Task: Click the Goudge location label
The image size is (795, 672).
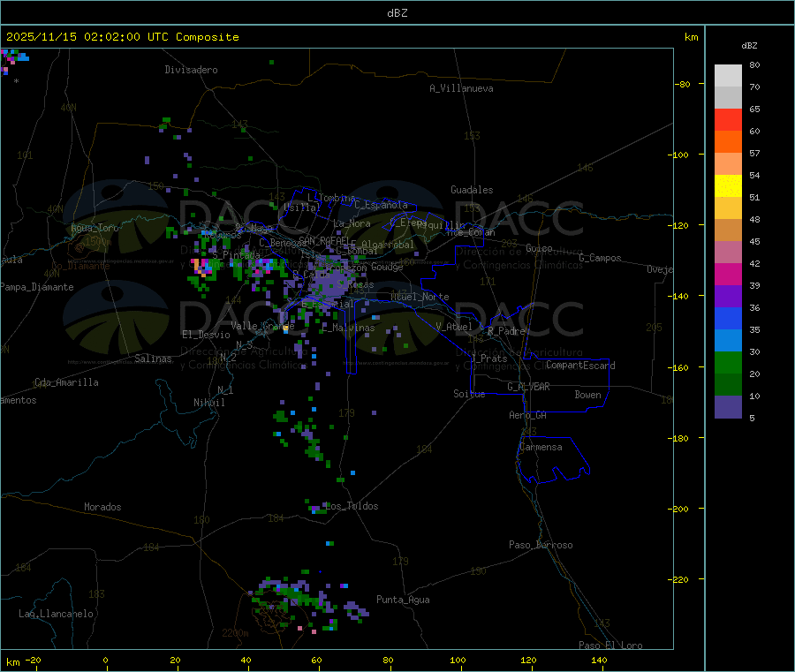Action: (x=387, y=267)
